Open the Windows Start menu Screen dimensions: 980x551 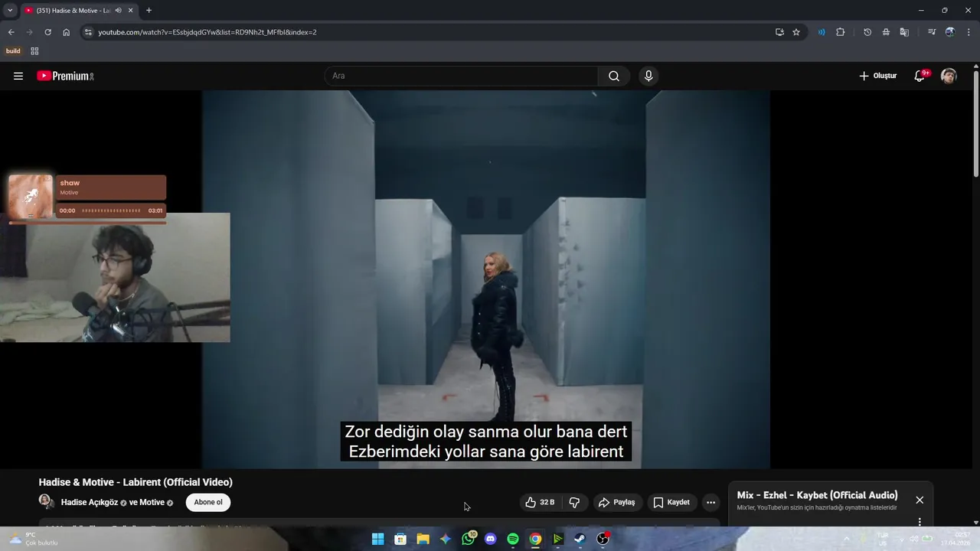(x=377, y=539)
